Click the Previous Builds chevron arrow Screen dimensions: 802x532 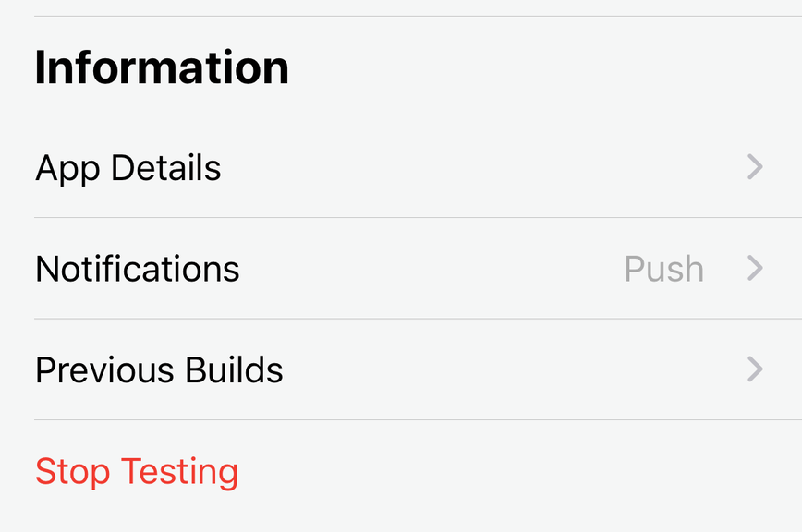pos(755,369)
